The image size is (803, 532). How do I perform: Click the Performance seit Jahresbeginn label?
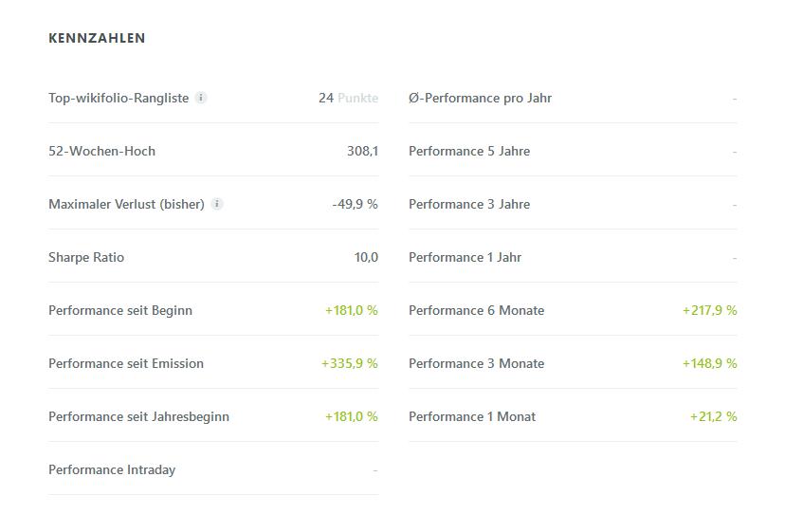pos(138,416)
